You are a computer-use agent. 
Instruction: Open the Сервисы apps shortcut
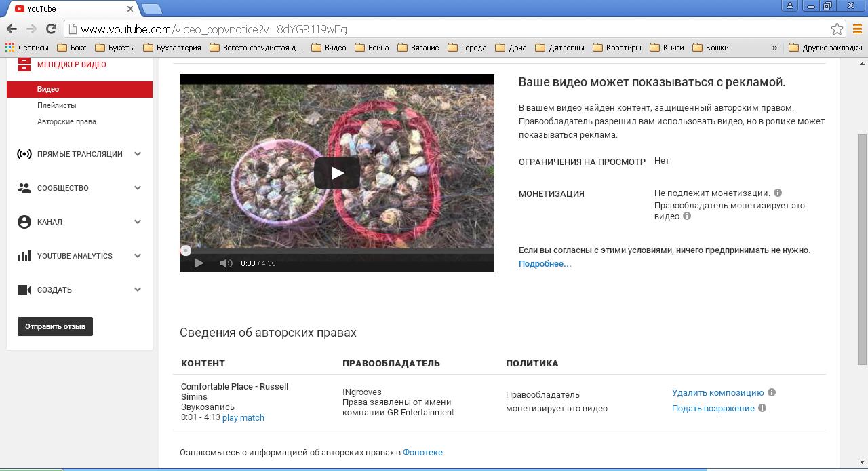point(26,48)
